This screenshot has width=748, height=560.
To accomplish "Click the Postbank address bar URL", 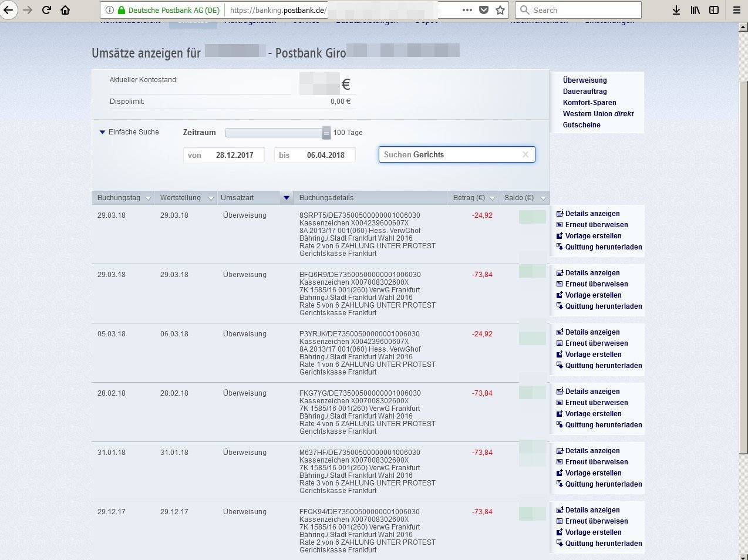I will pyautogui.click(x=278, y=10).
